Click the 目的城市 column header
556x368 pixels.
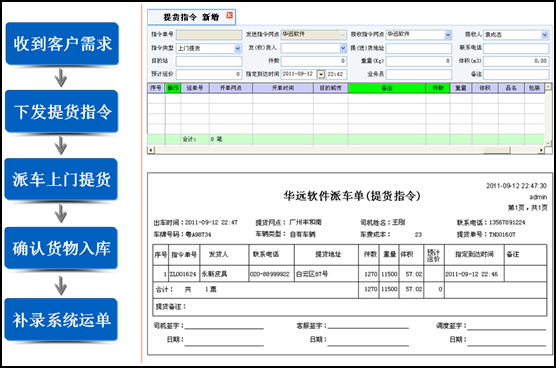[331, 88]
